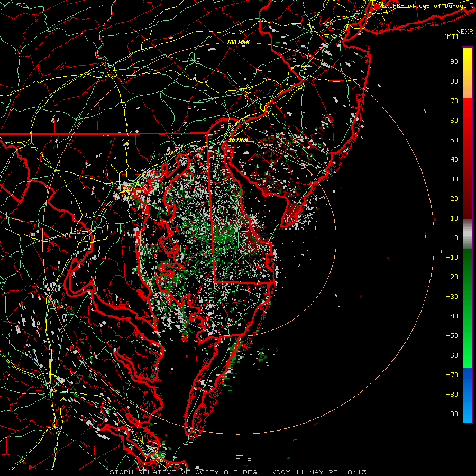Click the positive 60 kt scale label
The height and width of the screenshot is (476, 476).
(454, 121)
